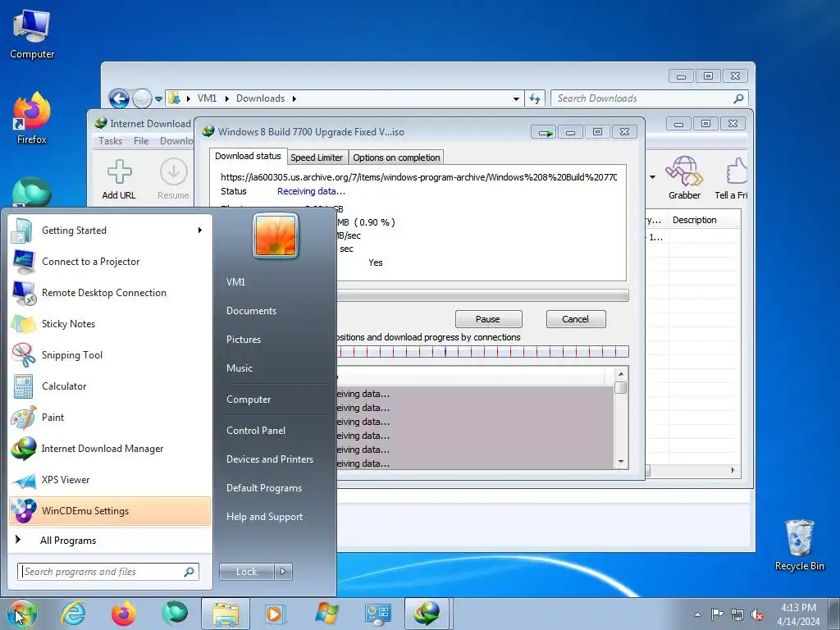Open Downloads menu in IDM window

click(176, 141)
